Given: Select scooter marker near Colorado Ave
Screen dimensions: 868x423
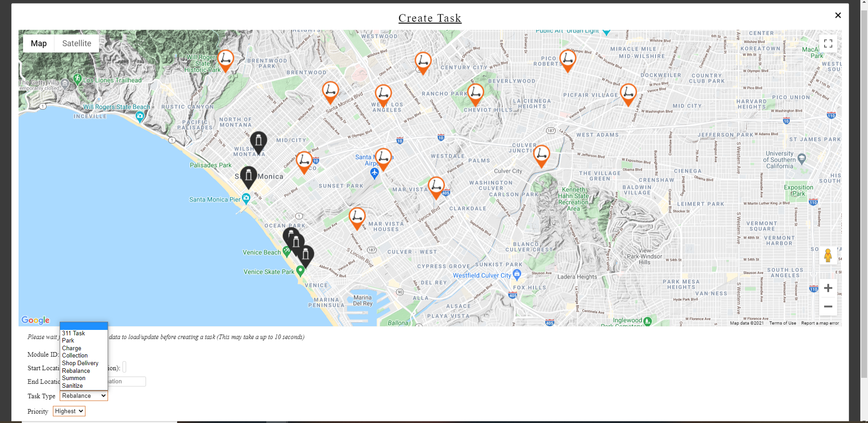Looking at the screenshot, I should point(304,162).
